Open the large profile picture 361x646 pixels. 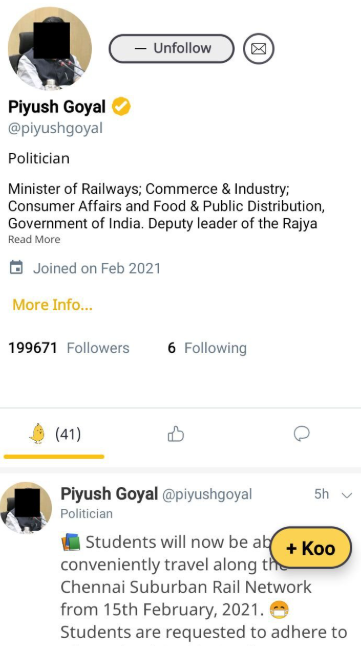(x=50, y=48)
